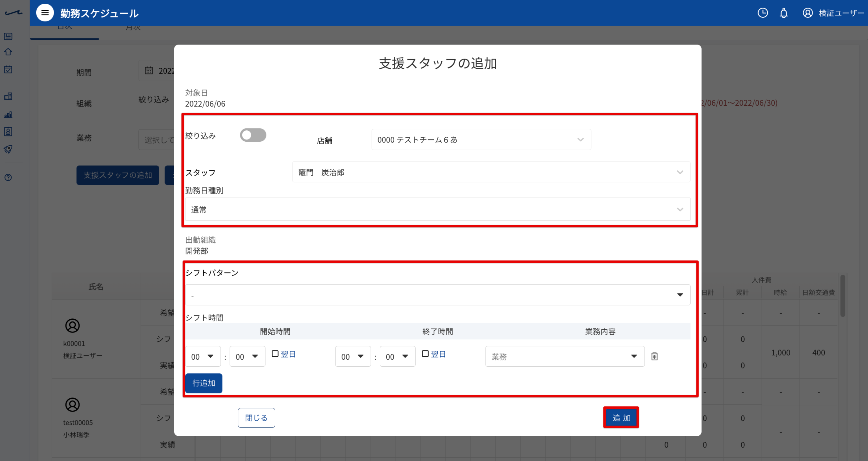Toggle the 絞り込み switch in the dialog
This screenshot has width=868, height=461.
point(253,135)
